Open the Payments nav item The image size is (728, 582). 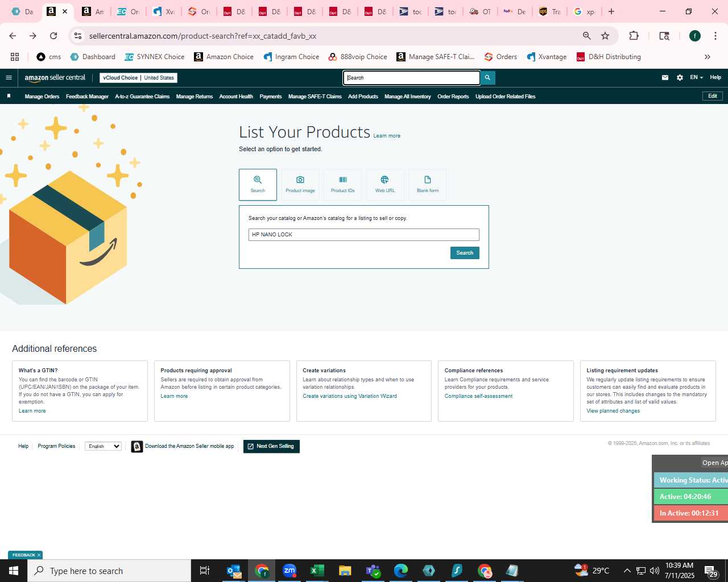click(271, 97)
